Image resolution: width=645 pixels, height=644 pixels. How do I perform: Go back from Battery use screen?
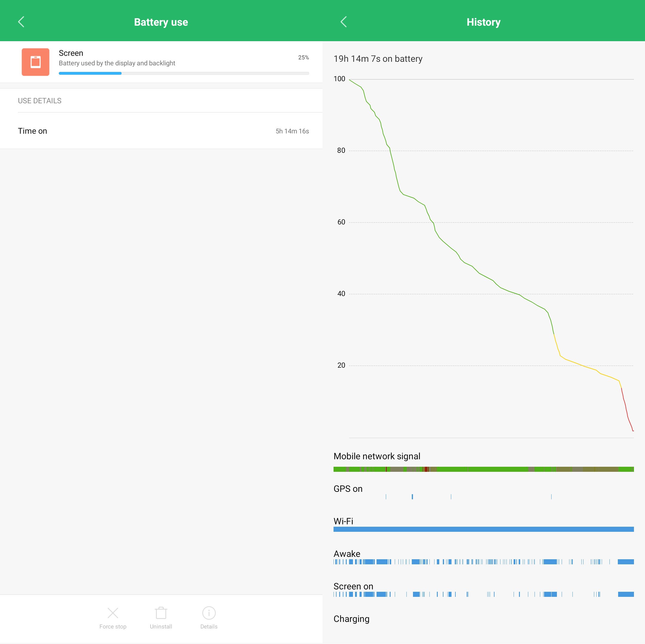pos(21,22)
